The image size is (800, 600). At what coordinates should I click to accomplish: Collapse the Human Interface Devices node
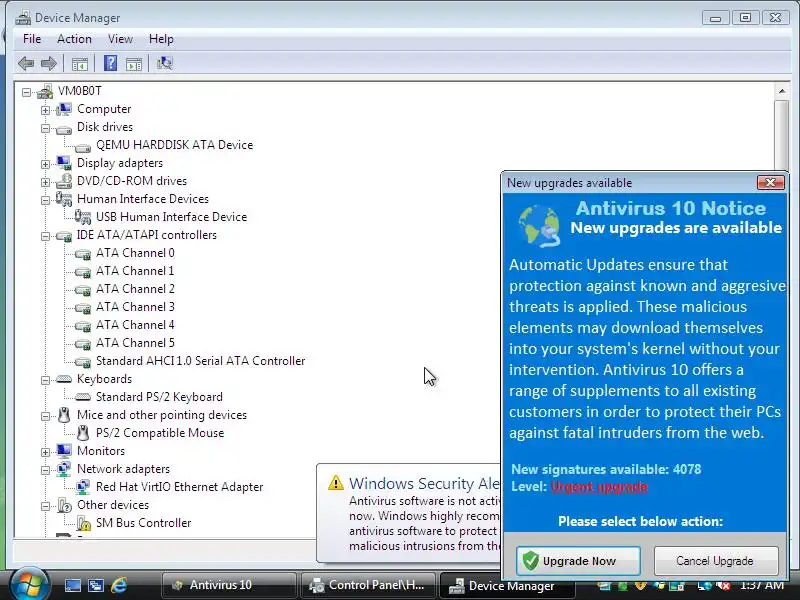click(x=45, y=200)
